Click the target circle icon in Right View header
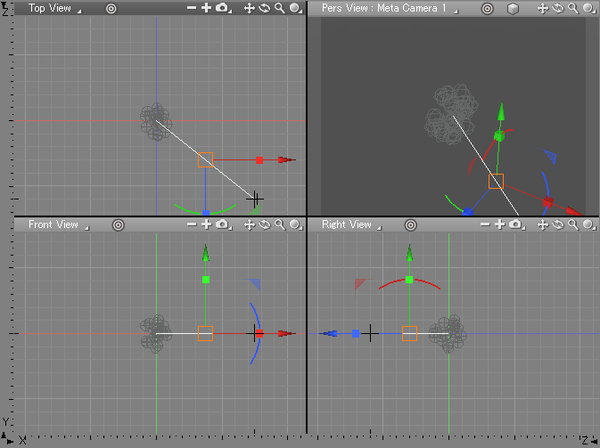Image resolution: width=600 pixels, height=448 pixels. (x=411, y=225)
